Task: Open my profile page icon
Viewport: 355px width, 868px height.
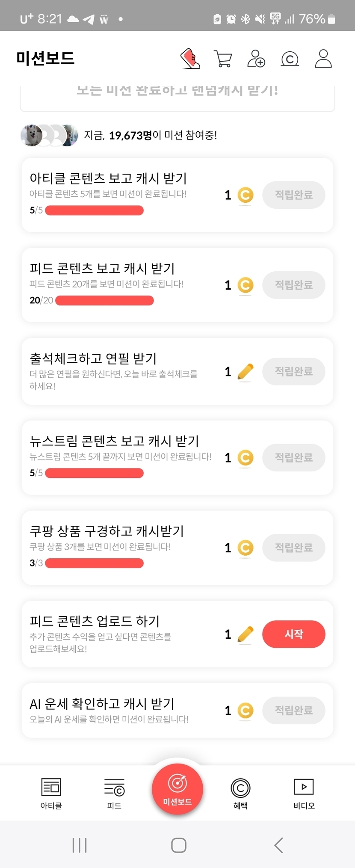Action: 323,59
